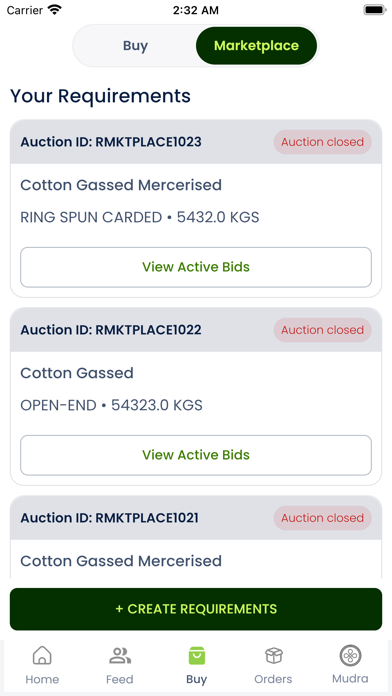Tap the battery indicator icon
Viewport: 392px width, 696px height.
point(375,10)
